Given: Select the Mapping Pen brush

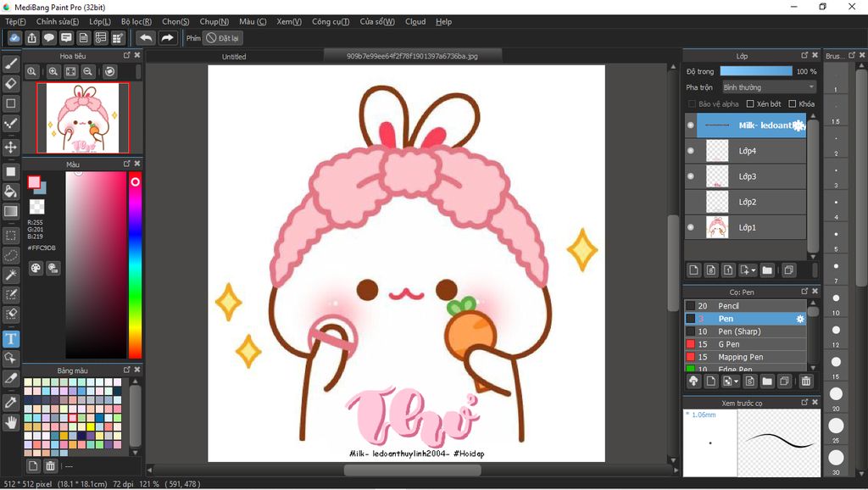Looking at the screenshot, I should tap(745, 357).
